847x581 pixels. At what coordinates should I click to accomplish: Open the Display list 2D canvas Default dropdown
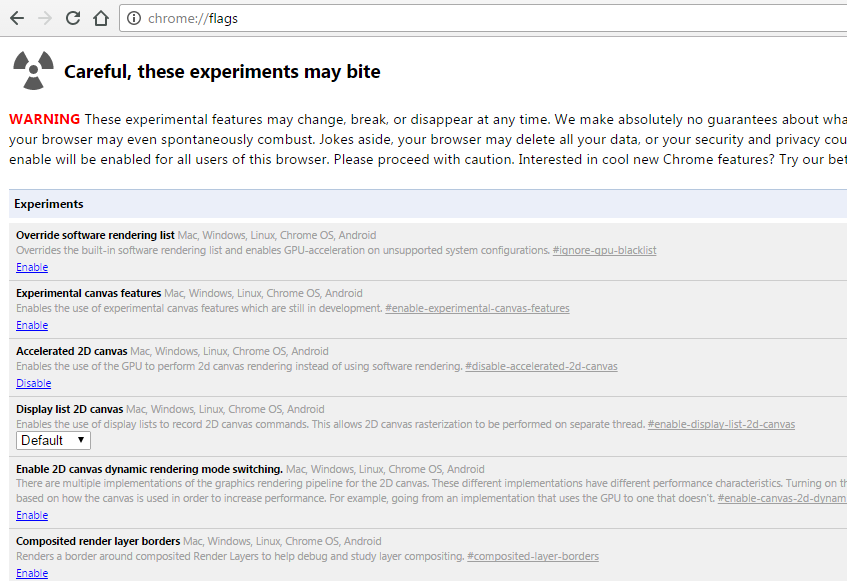point(53,441)
